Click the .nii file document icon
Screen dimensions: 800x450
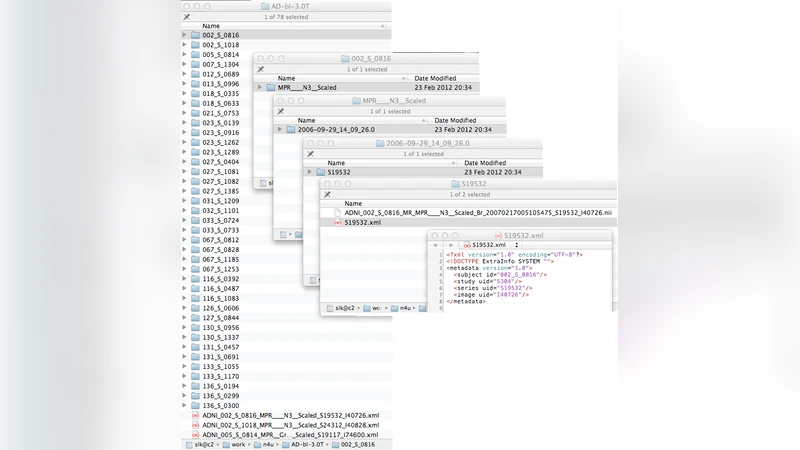[x=336, y=213]
